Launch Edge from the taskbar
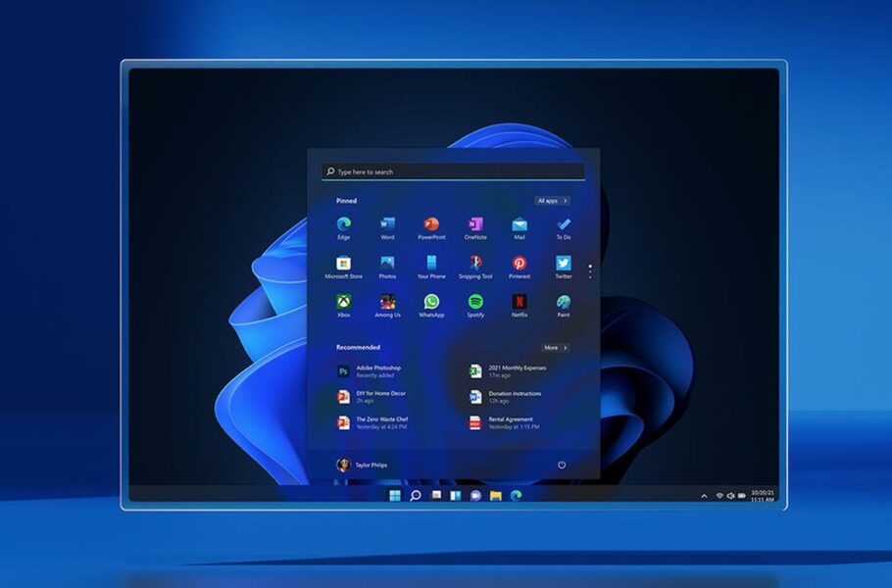This screenshot has height=588, width=892. pos(516,495)
